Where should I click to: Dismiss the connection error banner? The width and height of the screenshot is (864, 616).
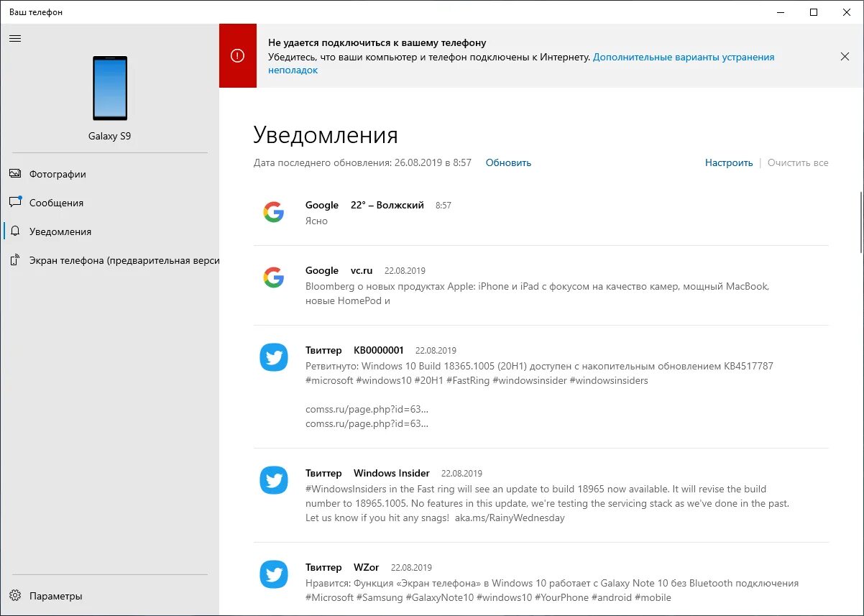click(845, 56)
